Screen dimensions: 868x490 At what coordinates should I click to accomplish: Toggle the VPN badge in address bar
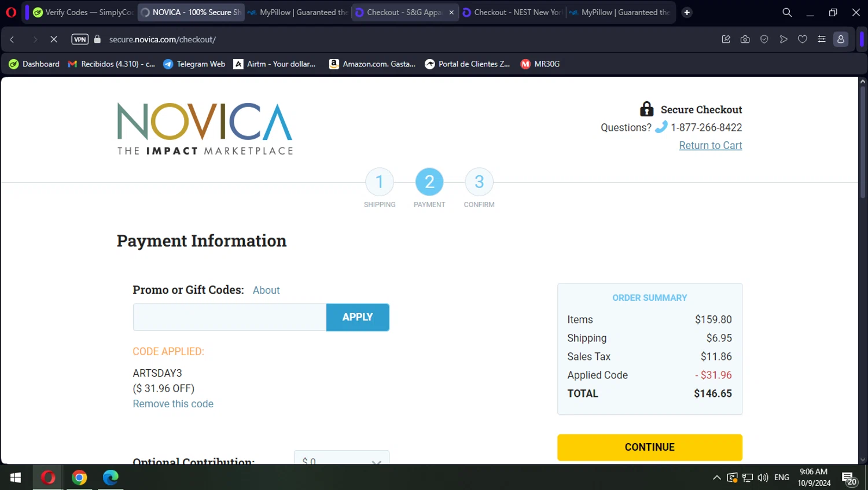[x=80, y=39]
